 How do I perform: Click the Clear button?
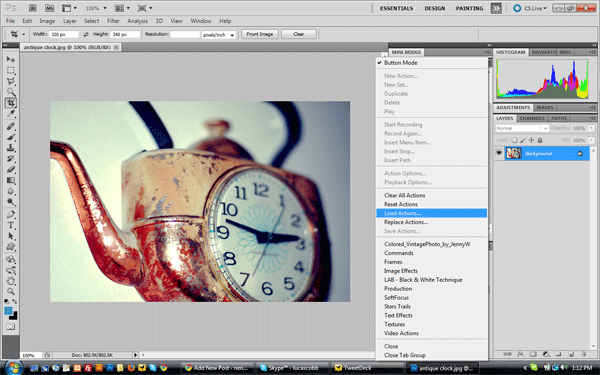coord(298,34)
